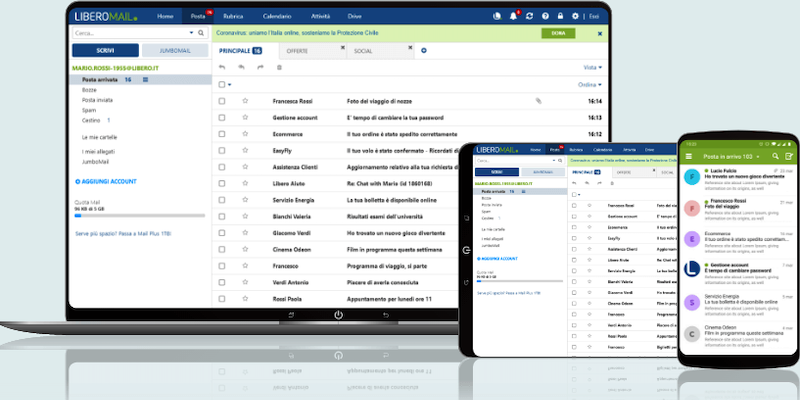The width and height of the screenshot is (800, 400).
Task: Click the SCRIVI compose button on laptop
Action: click(105, 50)
